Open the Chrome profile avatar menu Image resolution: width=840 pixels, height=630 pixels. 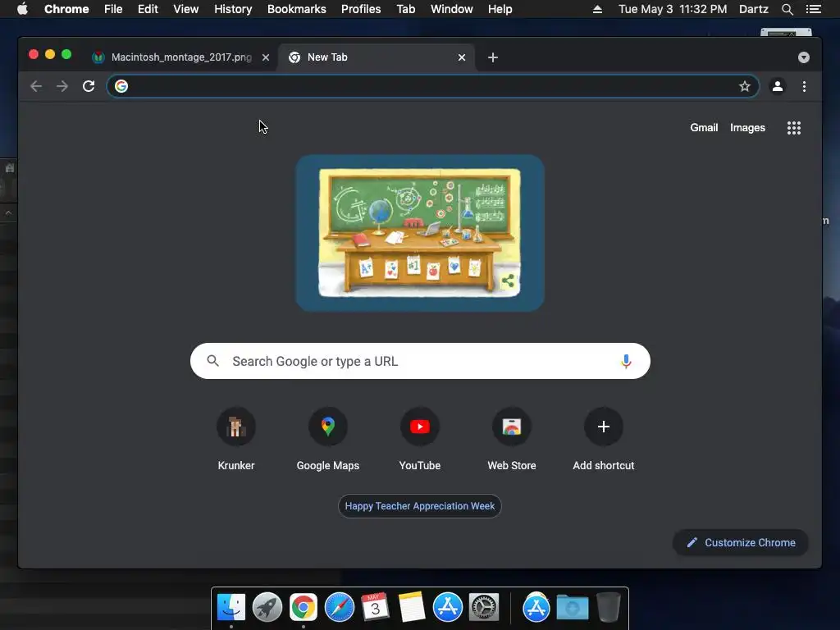coord(778,86)
